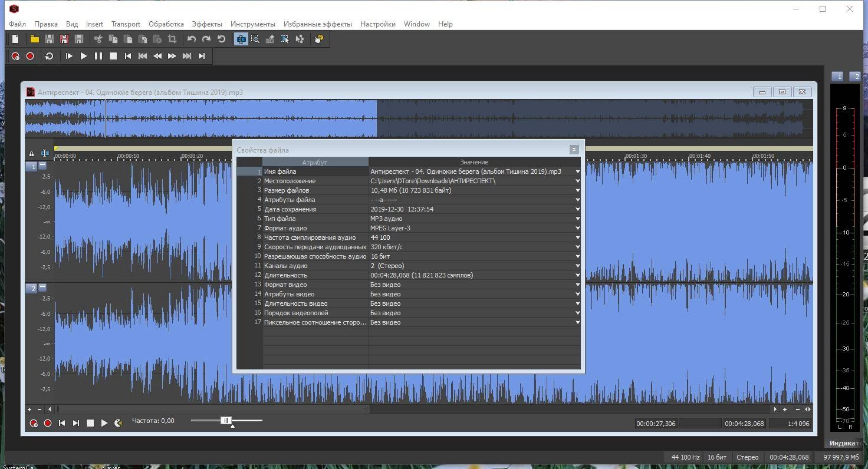This screenshot has width=868, height=469.
Task: Select the Event tool icon
Action: point(285,39)
